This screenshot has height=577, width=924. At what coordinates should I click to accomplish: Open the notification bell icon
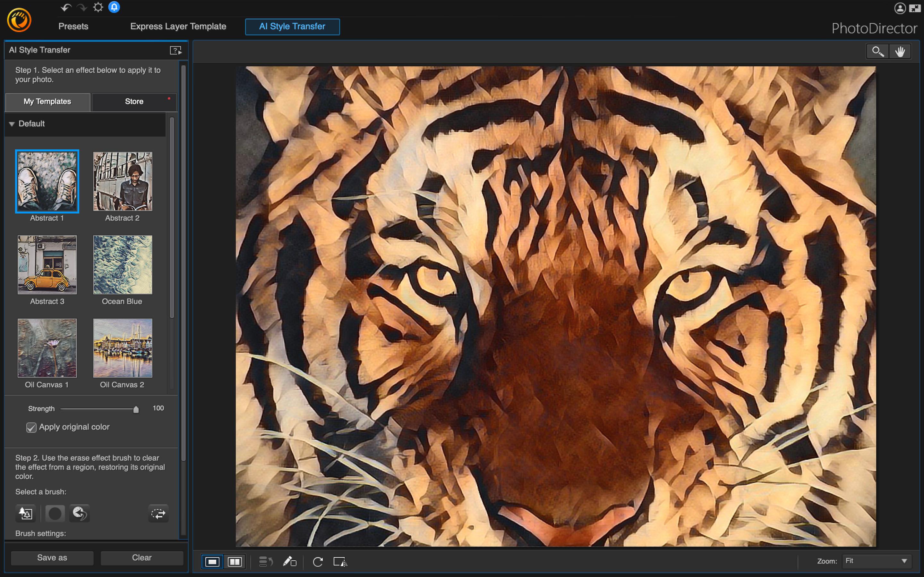pos(114,7)
